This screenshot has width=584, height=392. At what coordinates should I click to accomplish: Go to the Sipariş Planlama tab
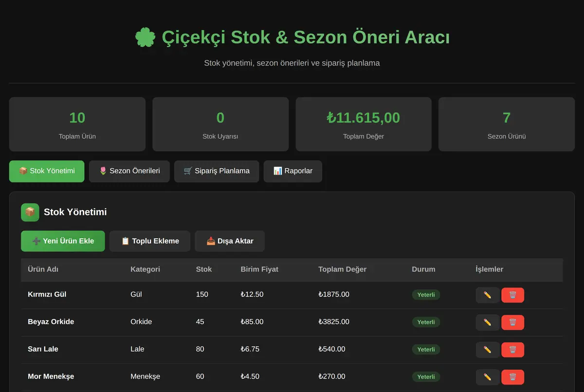[217, 171]
